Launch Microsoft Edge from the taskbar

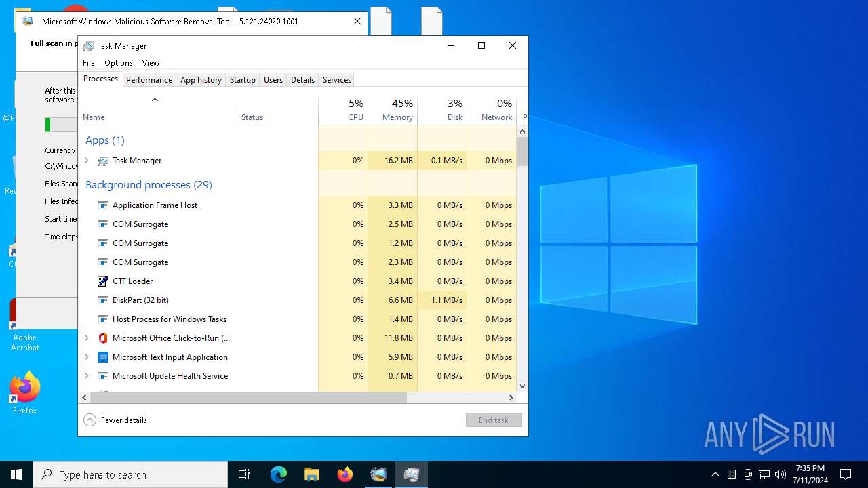click(279, 474)
